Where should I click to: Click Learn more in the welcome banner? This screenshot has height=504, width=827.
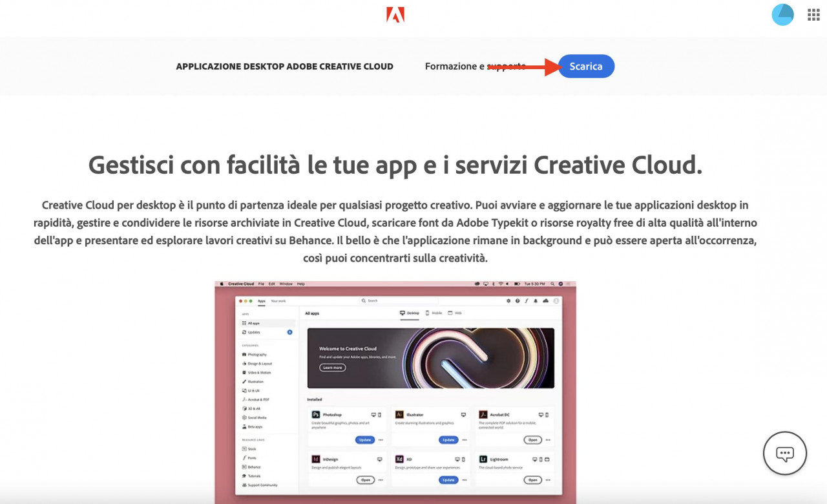coord(333,368)
